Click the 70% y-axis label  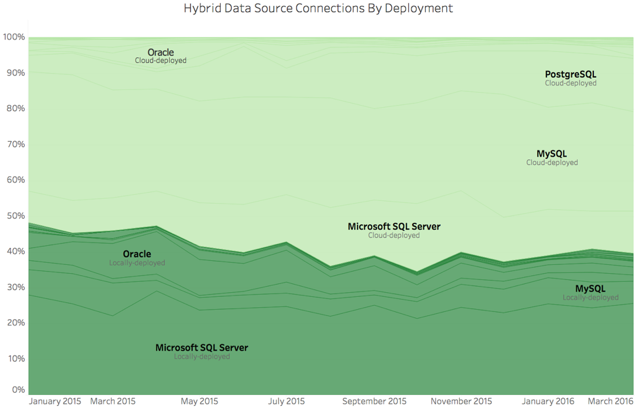(16, 144)
